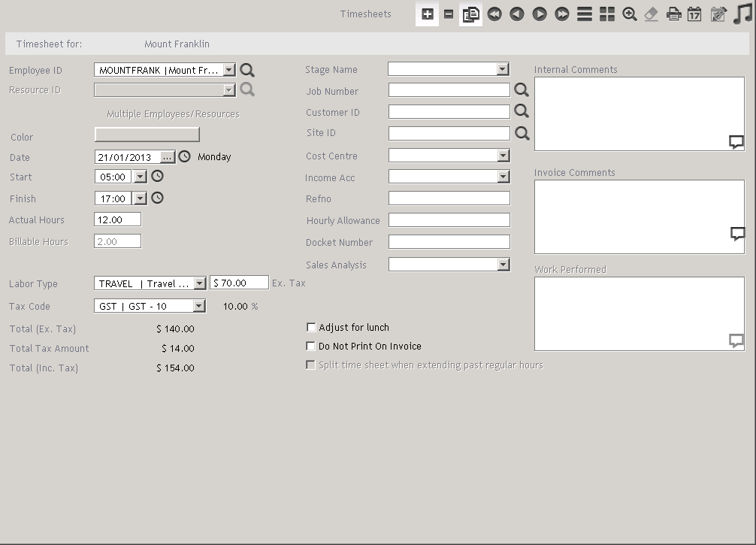Search for an Employee ID

click(248, 69)
